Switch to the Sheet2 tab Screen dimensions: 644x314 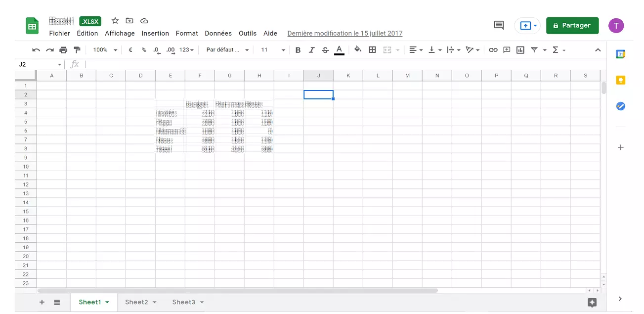coord(141,302)
